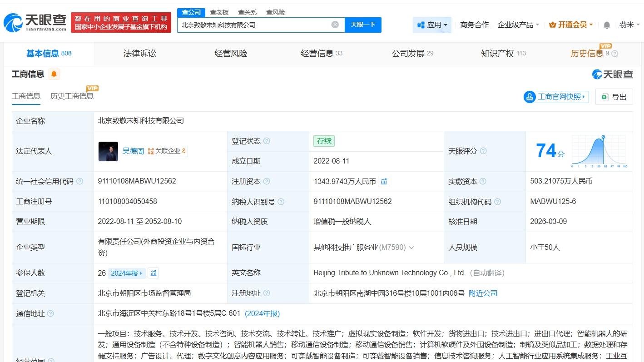
Task: Click the Excel export icon beside 导出
Action: pos(604,97)
